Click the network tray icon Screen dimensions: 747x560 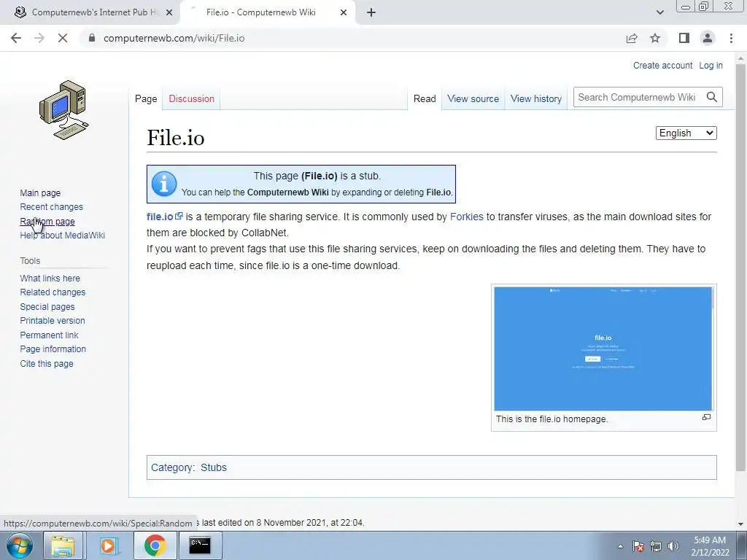[656, 546]
